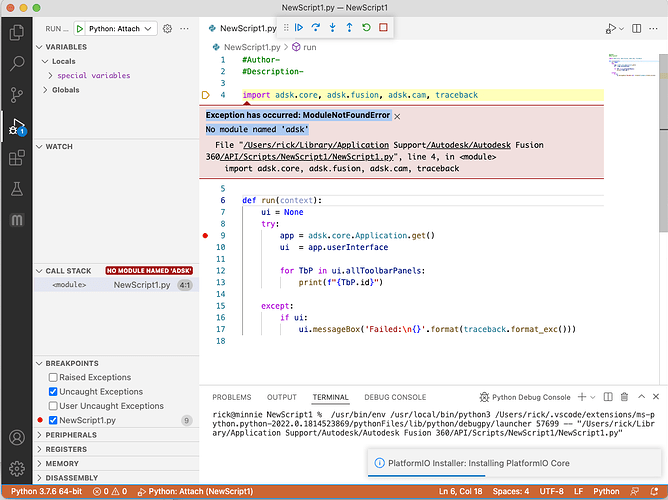Toggle Uncaught Exceptions checkbox

(x=53, y=391)
